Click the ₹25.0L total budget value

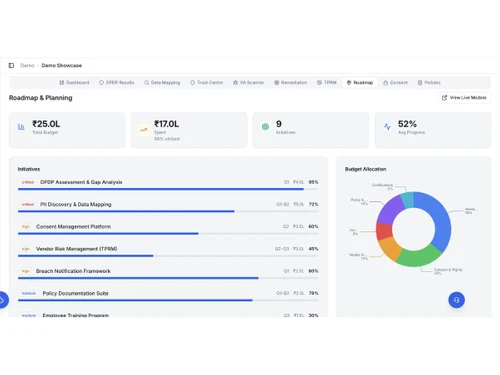click(x=46, y=124)
